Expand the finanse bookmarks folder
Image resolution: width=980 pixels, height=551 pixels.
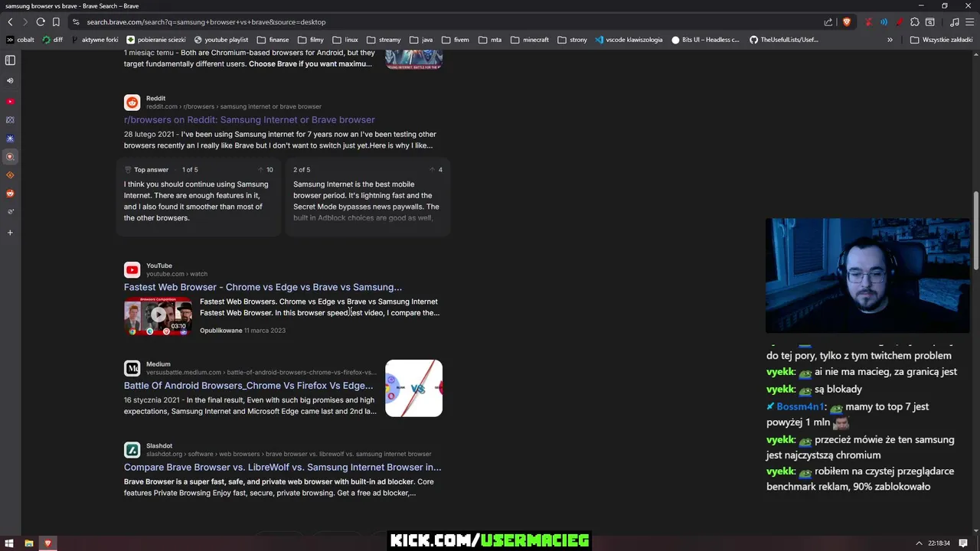(x=273, y=40)
